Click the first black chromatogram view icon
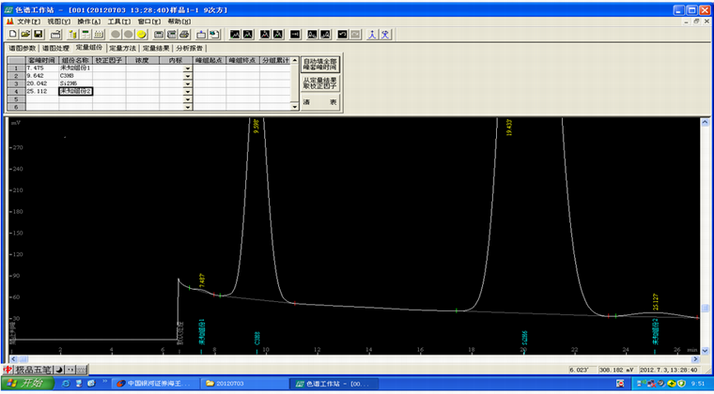 coord(235,34)
